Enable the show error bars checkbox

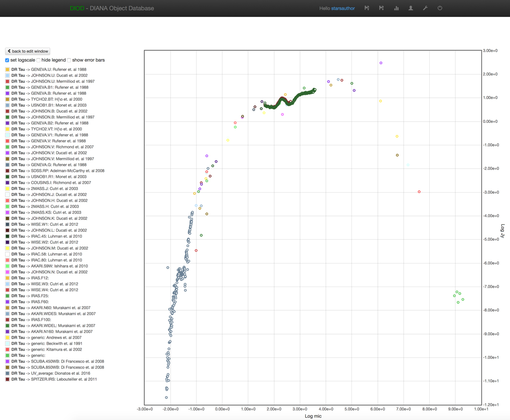[69, 60]
